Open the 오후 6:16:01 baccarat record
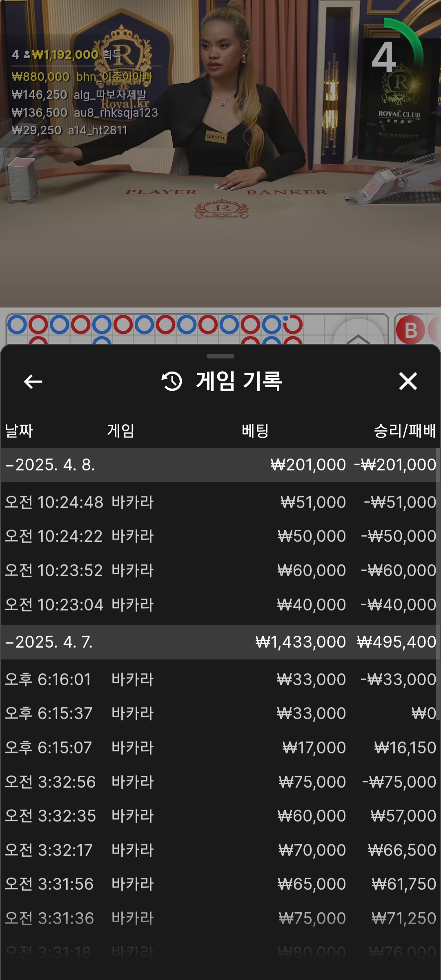Screen dimensions: 441x980 [x=220, y=679]
